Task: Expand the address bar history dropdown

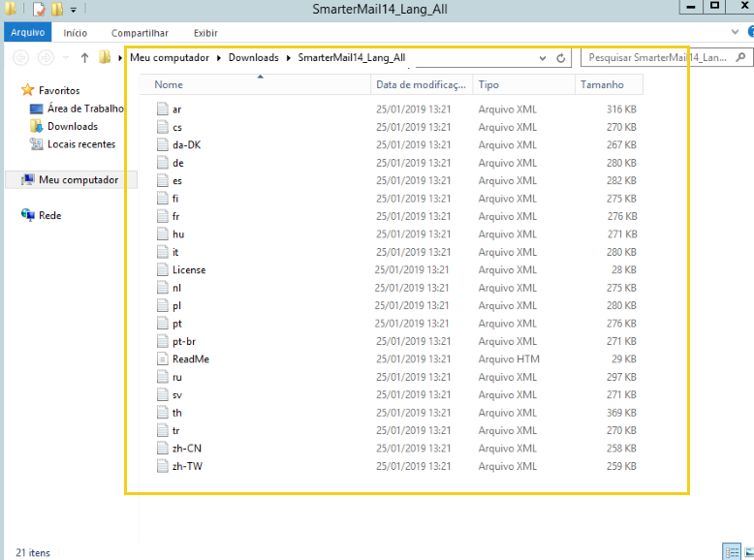Action: tap(543, 58)
